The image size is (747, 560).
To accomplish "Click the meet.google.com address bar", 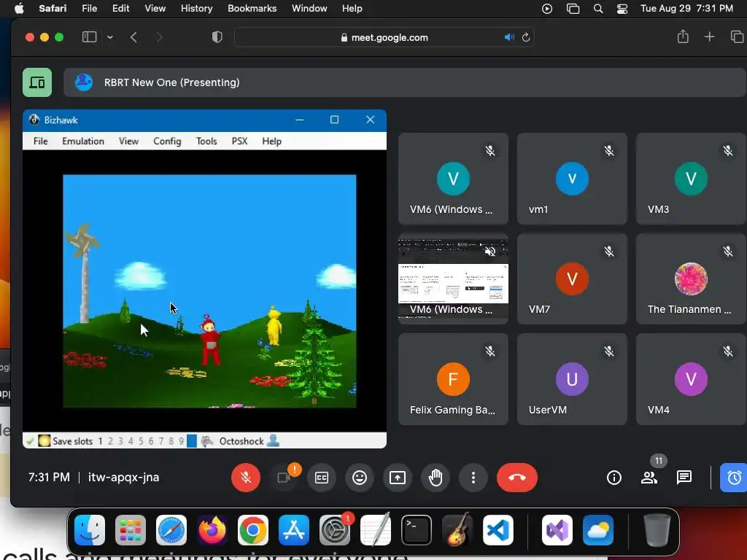I will (x=384, y=37).
